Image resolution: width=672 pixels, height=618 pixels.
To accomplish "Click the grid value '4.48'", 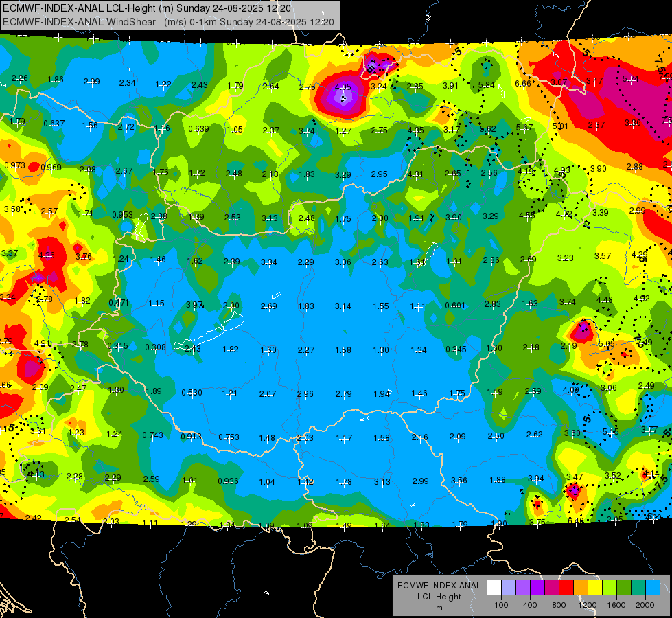I will pyautogui.click(x=604, y=300).
